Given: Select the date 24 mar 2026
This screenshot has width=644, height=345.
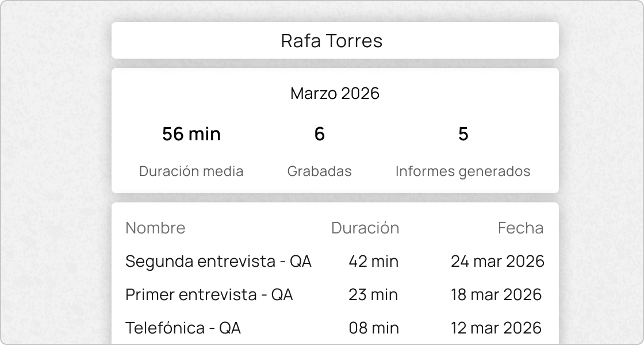Looking at the screenshot, I should click(x=496, y=261).
